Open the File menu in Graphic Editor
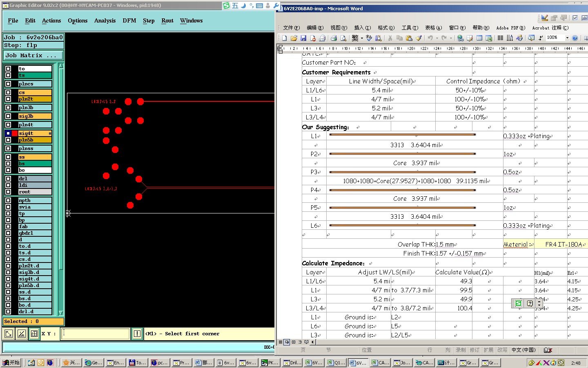This screenshot has width=588, height=368. pyautogui.click(x=13, y=20)
